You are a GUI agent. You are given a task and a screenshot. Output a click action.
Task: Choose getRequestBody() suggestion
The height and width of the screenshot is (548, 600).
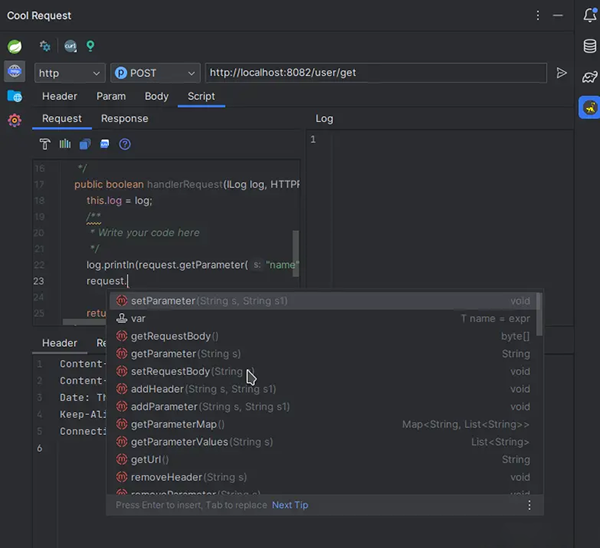click(x=323, y=336)
